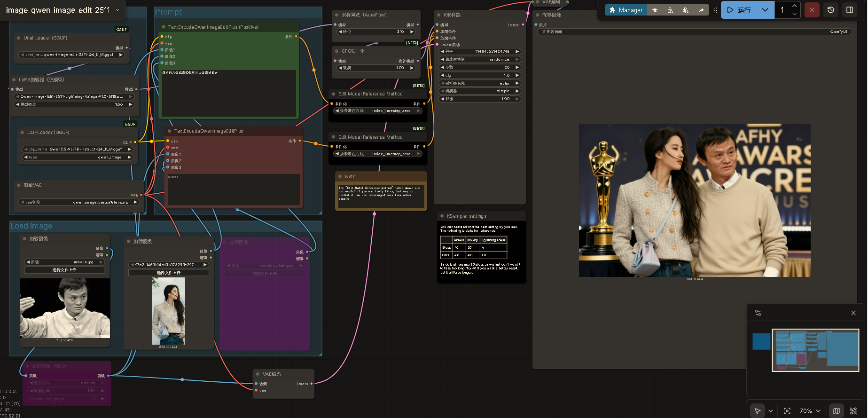Open the LoRA name Lightning-4steps combo
This screenshot has height=418, width=868.
tap(75, 96)
